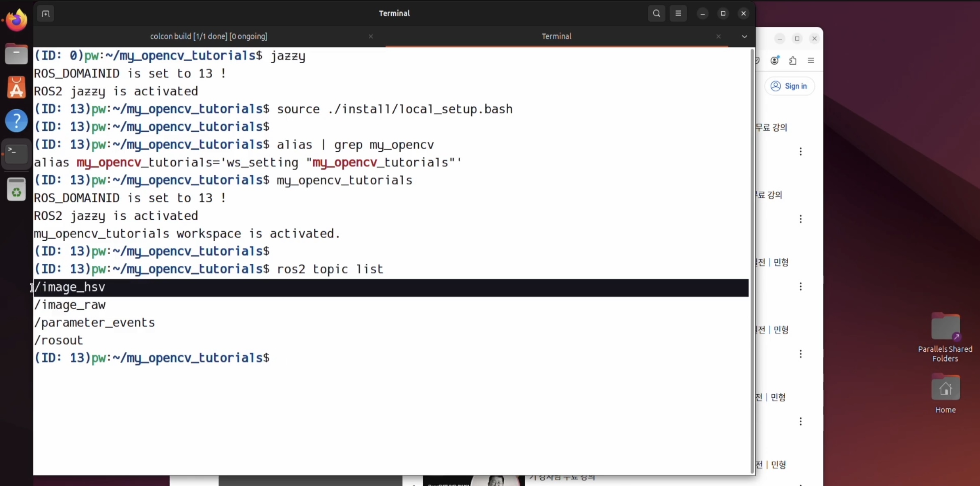Switch to the colcon build tab

click(x=209, y=36)
